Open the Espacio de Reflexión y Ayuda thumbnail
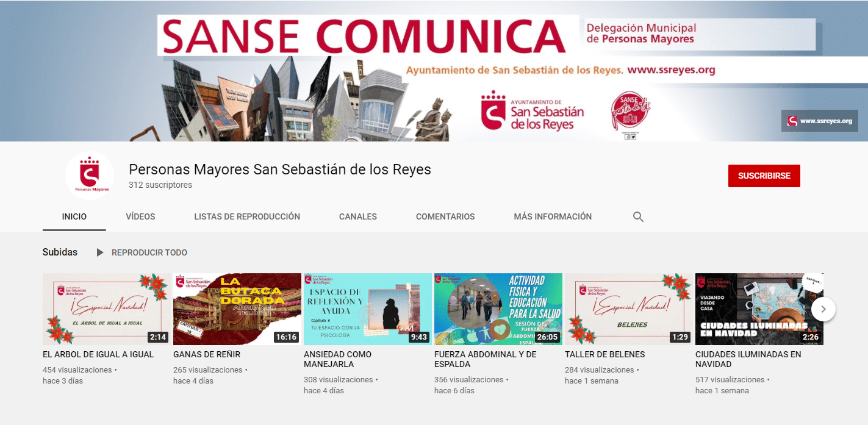 (x=368, y=309)
